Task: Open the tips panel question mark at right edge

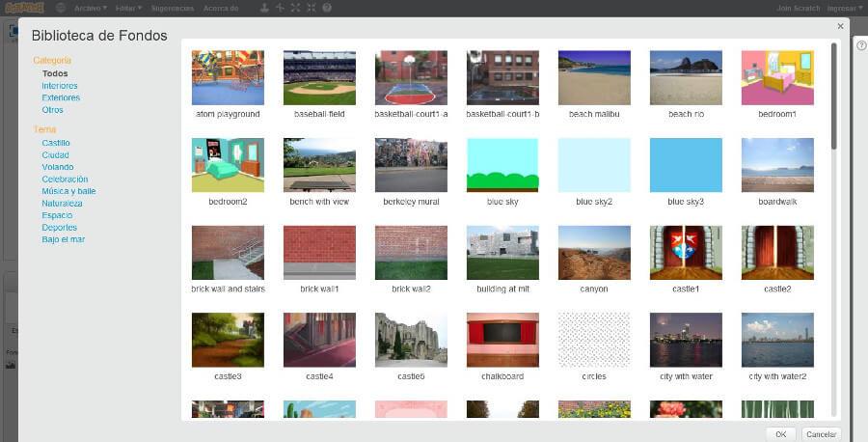Action: (861, 45)
